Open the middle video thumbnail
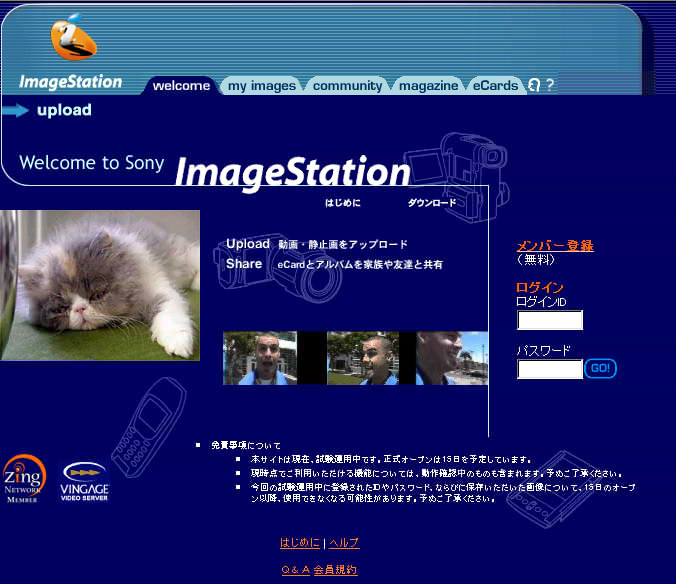The height and width of the screenshot is (584, 676). (363, 358)
